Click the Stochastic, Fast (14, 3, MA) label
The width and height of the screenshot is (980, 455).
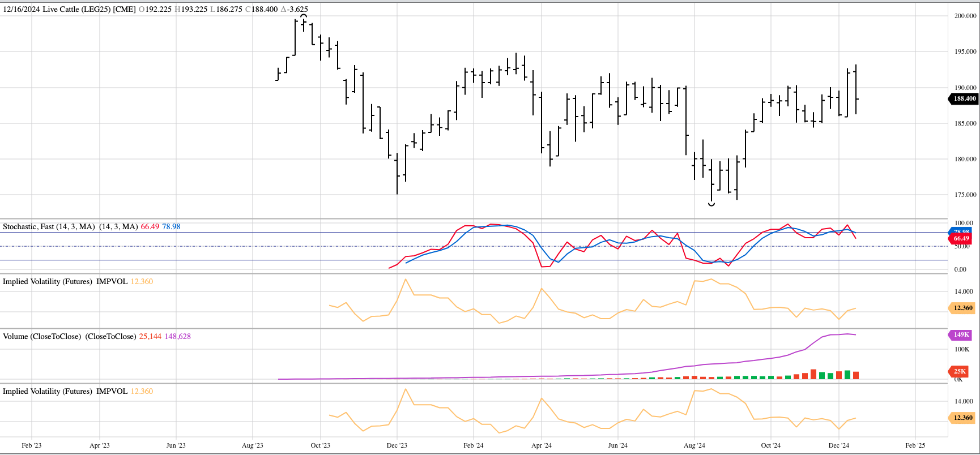click(49, 226)
